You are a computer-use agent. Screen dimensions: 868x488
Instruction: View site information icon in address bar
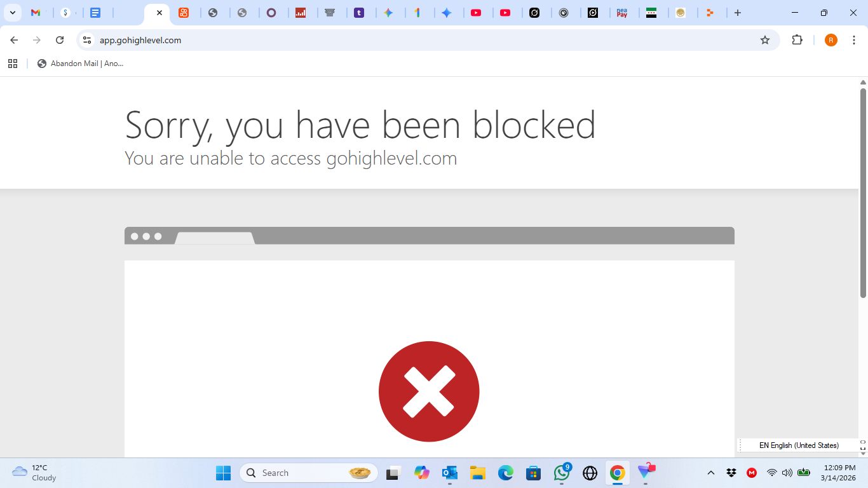87,40
